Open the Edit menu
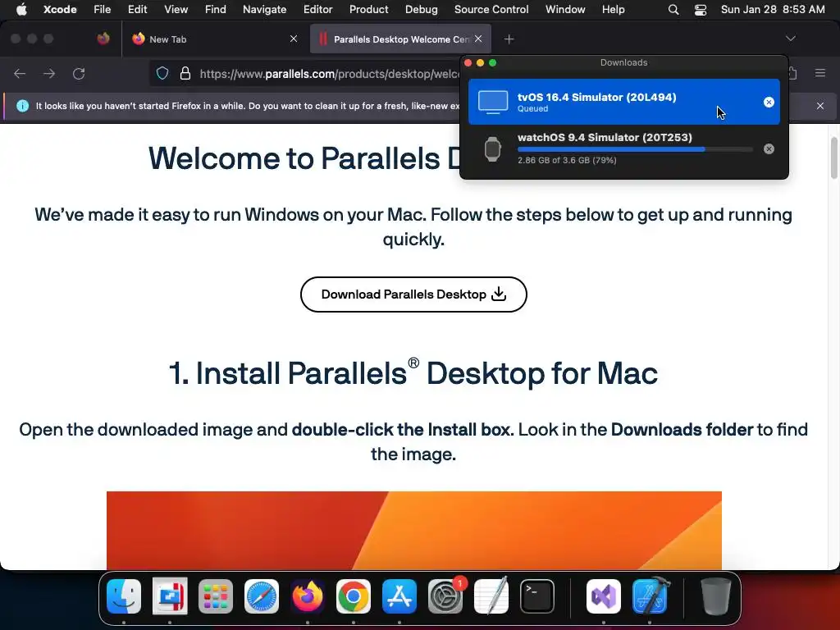 tap(137, 9)
